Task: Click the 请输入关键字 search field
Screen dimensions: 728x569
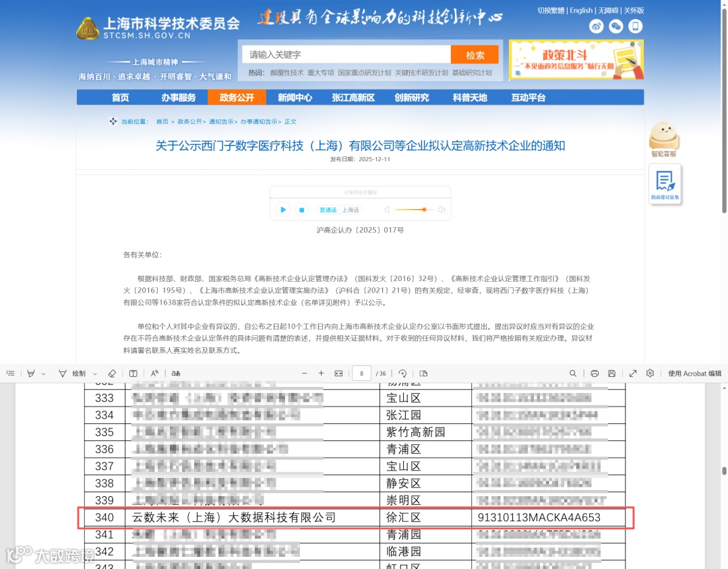Action: [346, 55]
